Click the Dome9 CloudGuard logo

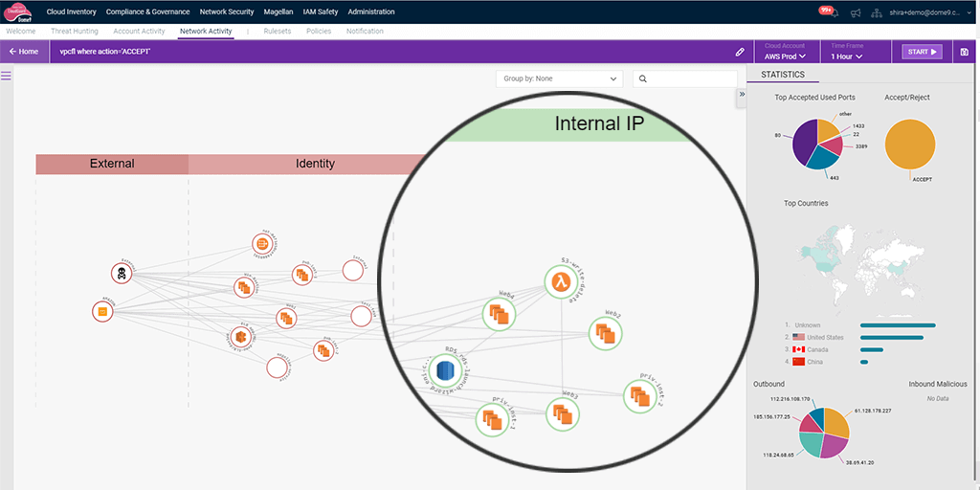click(x=19, y=12)
